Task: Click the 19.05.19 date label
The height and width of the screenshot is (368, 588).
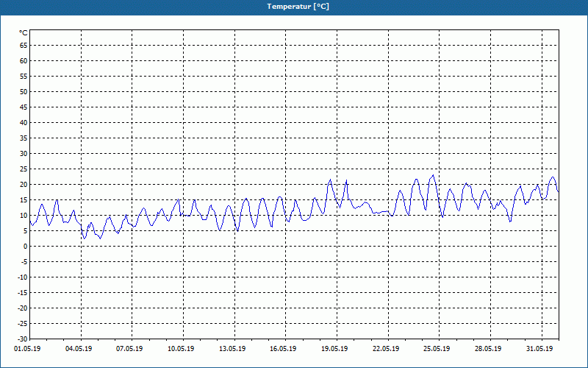Action: [335, 349]
